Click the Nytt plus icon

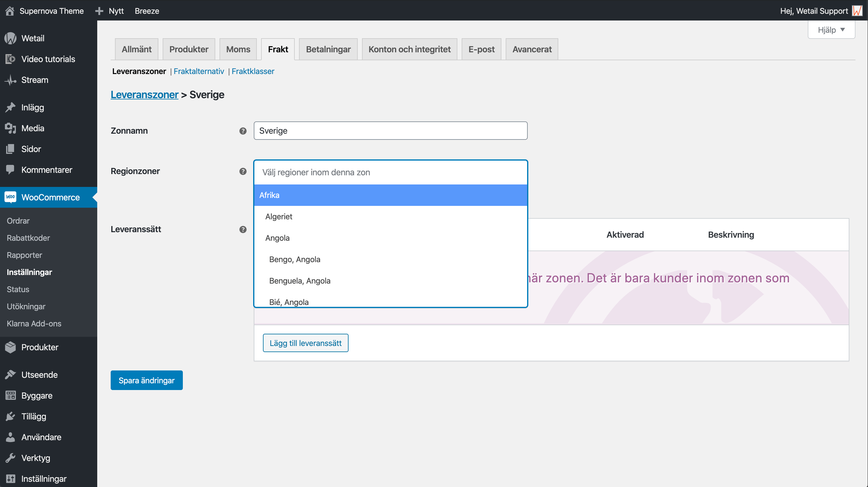pos(99,11)
